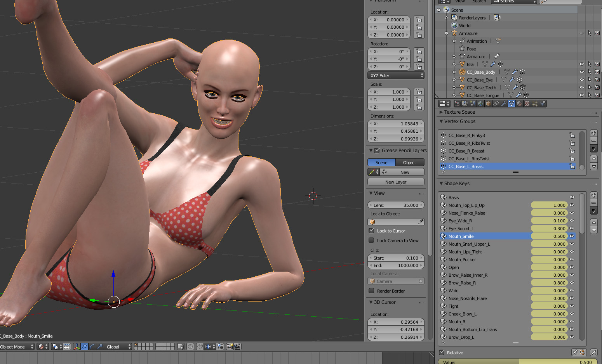Toggle the snap magnet icon in viewport header
This screenshot has height=364, width=602.
click(x=200, y=347)
